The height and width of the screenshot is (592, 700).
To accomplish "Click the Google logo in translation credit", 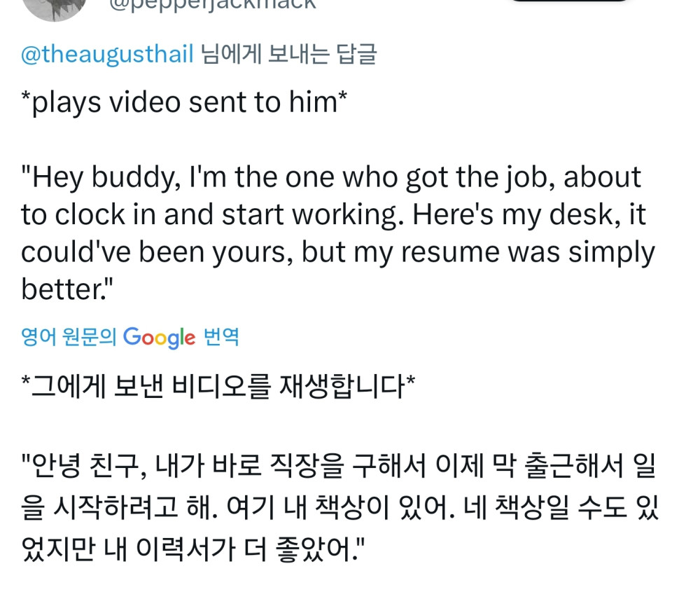I will click(x=159, y=337).
